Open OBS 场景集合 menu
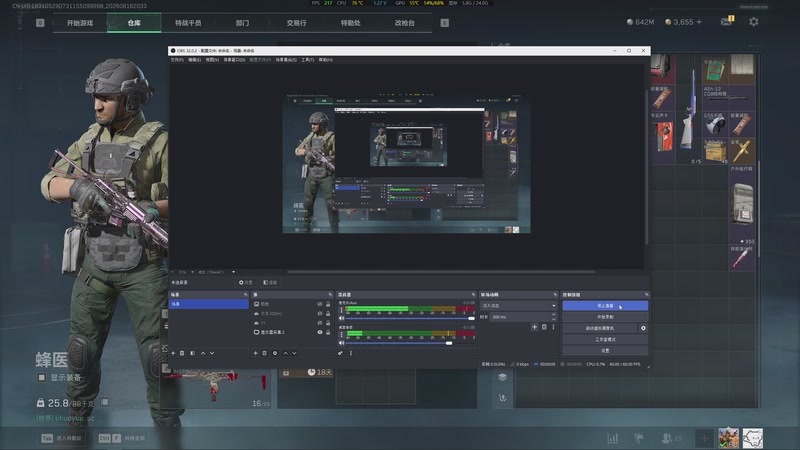Image resolution: width=800 pixels, height=450 pixels. pos(286,60)
